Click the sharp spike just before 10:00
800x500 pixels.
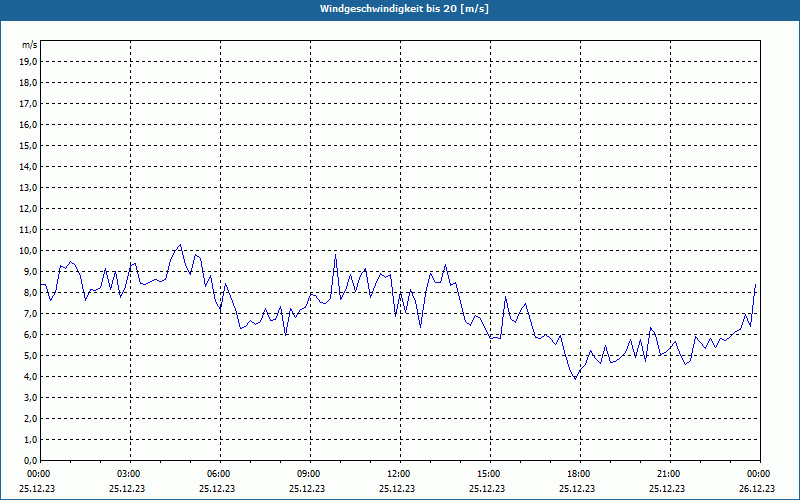tap(335, 255)
